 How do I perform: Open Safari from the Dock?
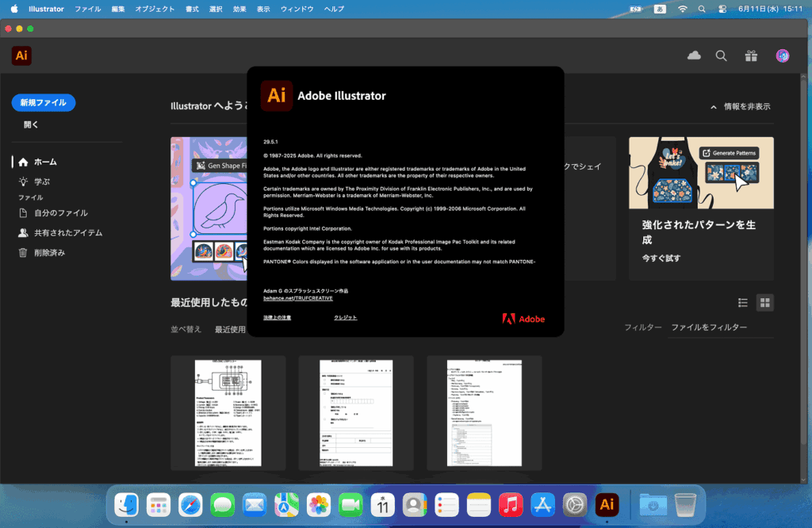[190, 505]
